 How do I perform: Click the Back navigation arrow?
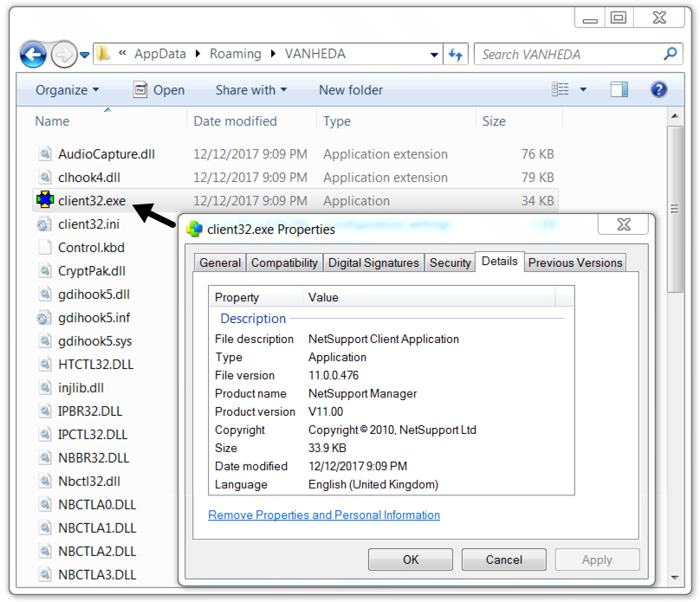[x=33, y=55]
